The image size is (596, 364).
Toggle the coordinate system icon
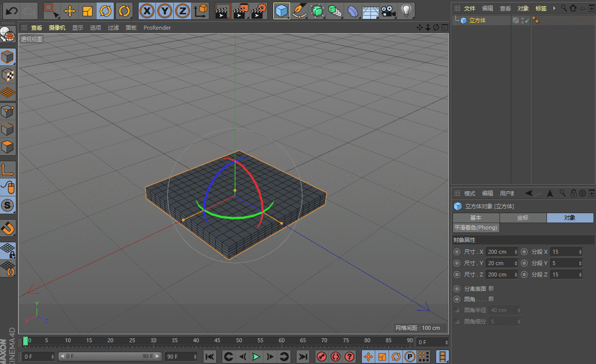200,10
